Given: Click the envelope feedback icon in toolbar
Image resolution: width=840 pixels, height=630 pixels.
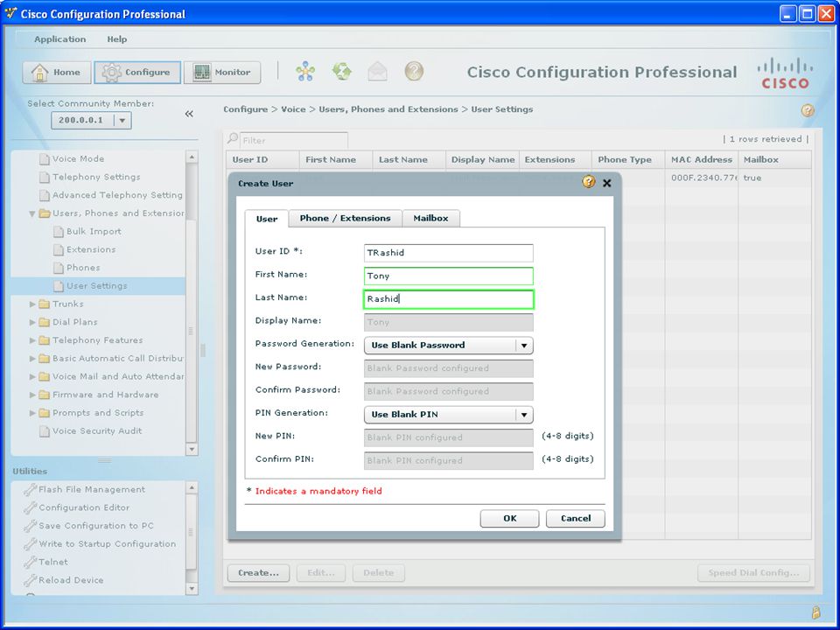Looking at the screenshot, I should click(x=378, y=71).
